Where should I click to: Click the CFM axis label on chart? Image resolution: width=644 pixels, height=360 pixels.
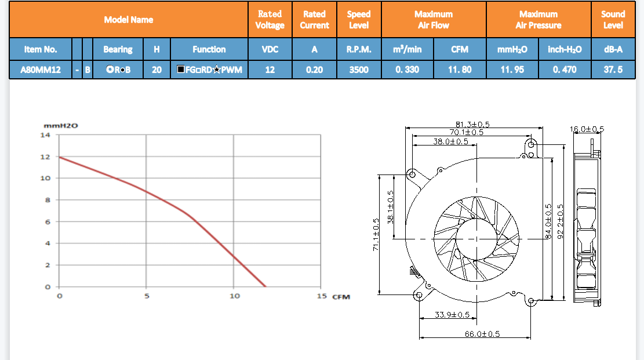[x=341, y=297]
